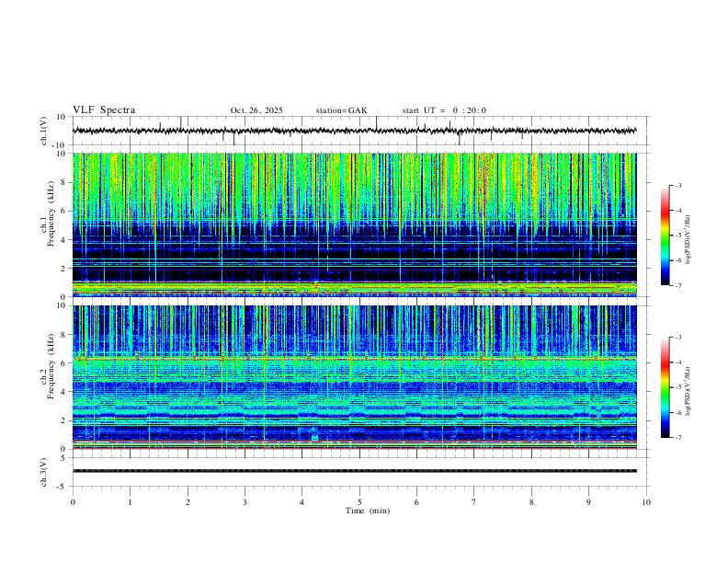Click time axis tick label "5"
The height and width of the screenshot is (563, 728).
point(359,502)
